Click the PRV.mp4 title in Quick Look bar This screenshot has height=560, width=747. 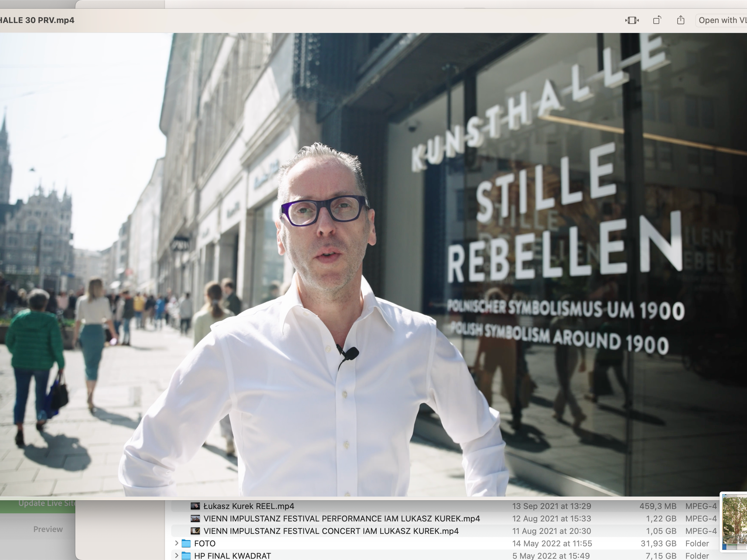pyautogui.click(x=37, y=20)
